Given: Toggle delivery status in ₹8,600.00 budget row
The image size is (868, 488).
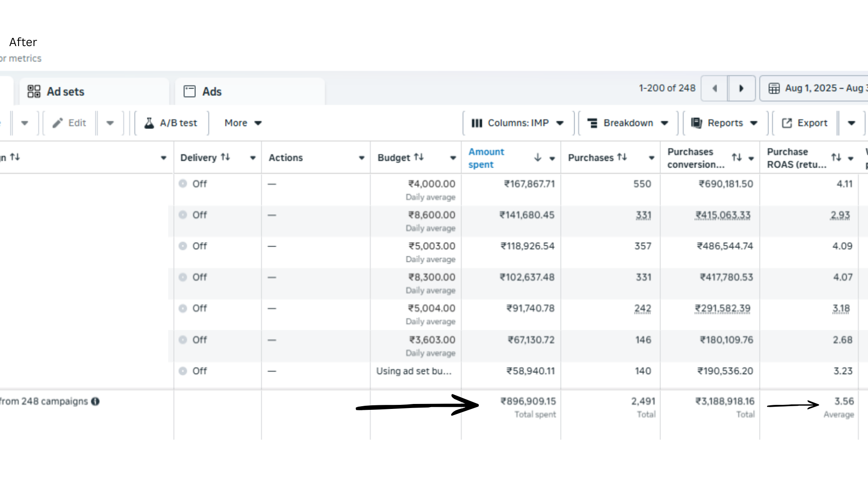Looking at the screenshot, I should (x=183, y=215).
